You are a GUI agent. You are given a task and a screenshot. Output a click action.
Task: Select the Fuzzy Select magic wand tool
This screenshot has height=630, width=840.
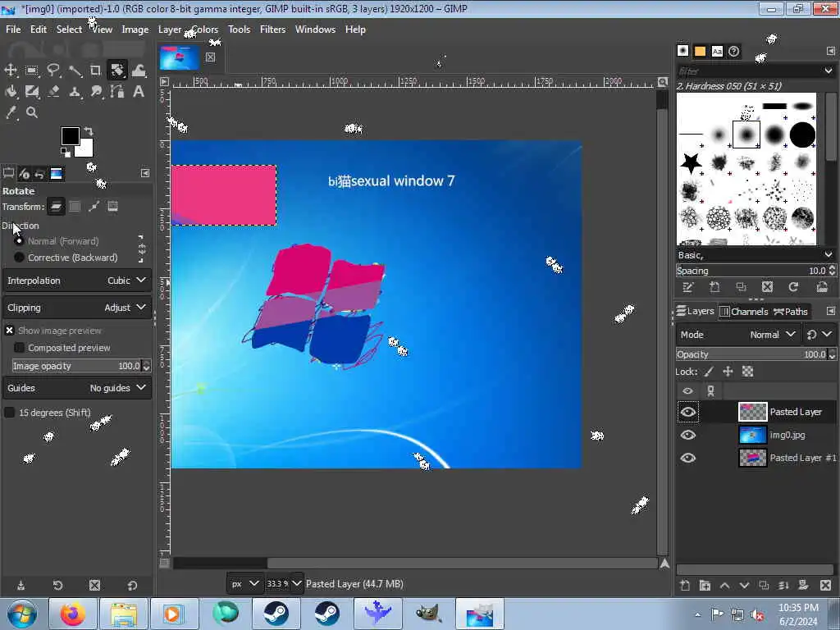[x=75, y=71]
